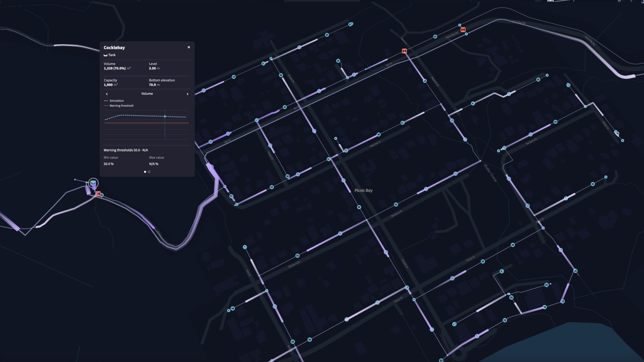Select red valve icon on Nelly Bay Rd
The height and width of the screenshot is (362, 644).
pyautogui.click(x=463, y=29)
